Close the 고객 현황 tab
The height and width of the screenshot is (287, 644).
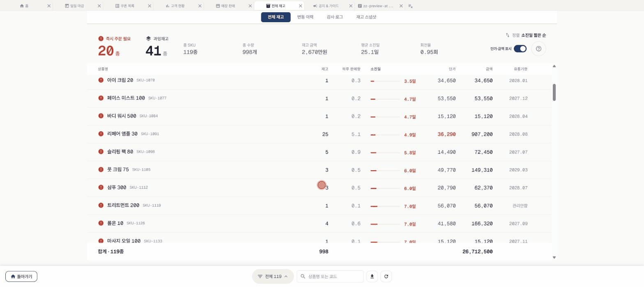coord(200,6)
